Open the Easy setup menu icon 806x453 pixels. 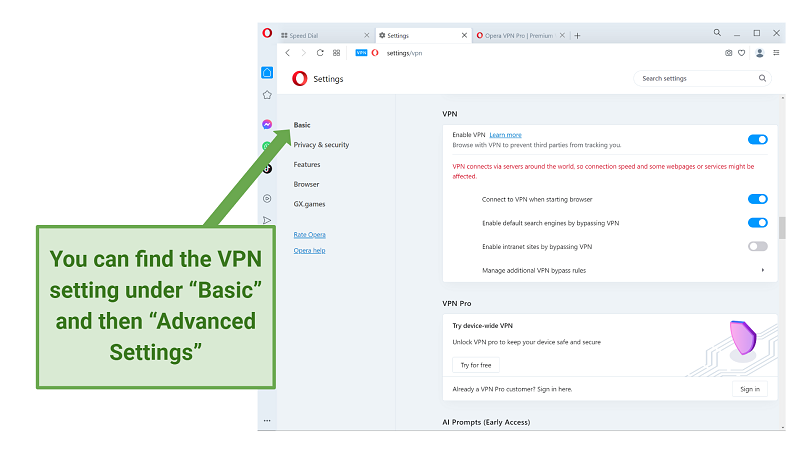pos(776,53)
